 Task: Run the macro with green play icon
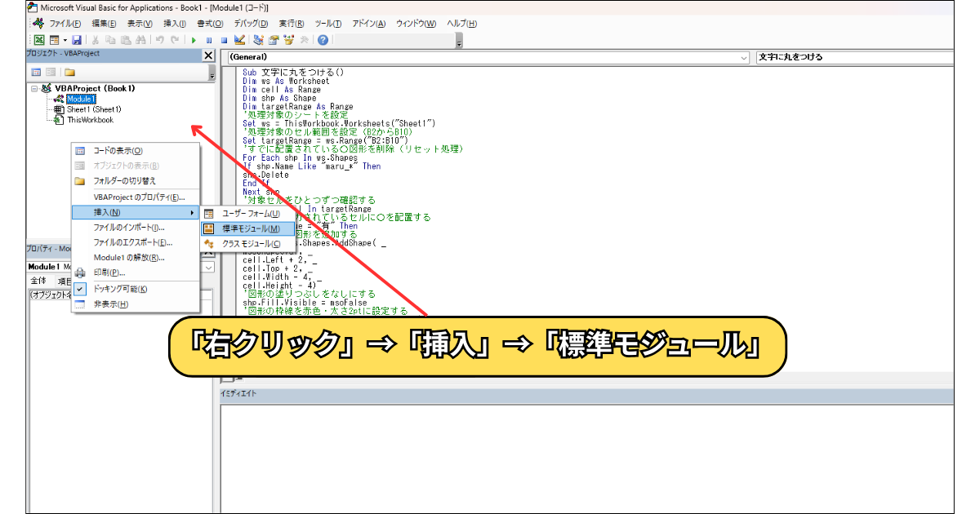194,39
